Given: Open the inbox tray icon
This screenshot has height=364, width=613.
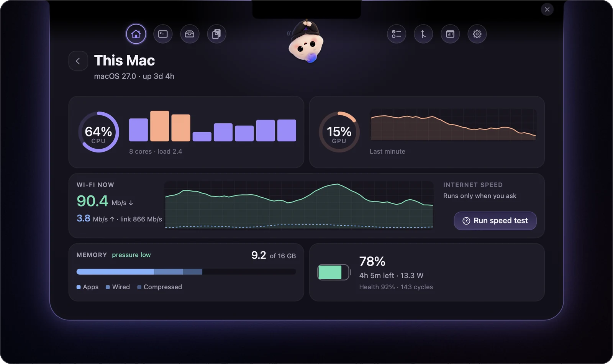Looking at the screenshot, I should coord(190,34).
